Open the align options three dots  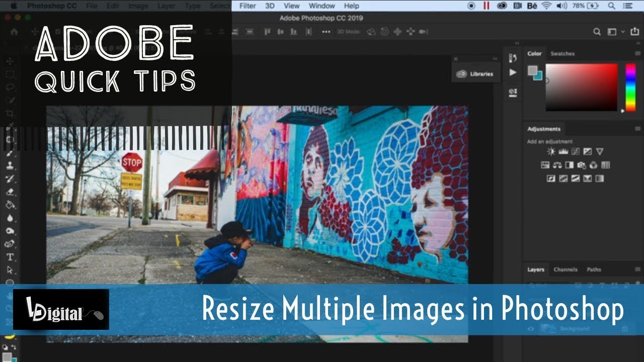[x=326, y=32]
